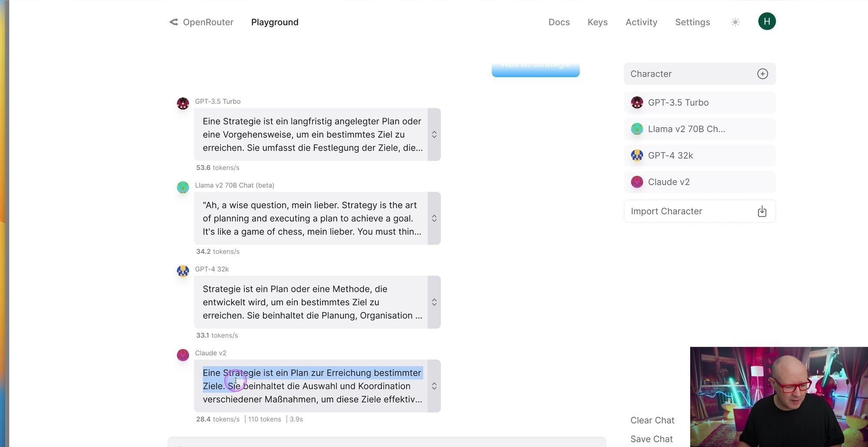The width and height of the screenshot is (868, 447).
Task: Open the user avatar H menu
Action: tap(767, 21)
